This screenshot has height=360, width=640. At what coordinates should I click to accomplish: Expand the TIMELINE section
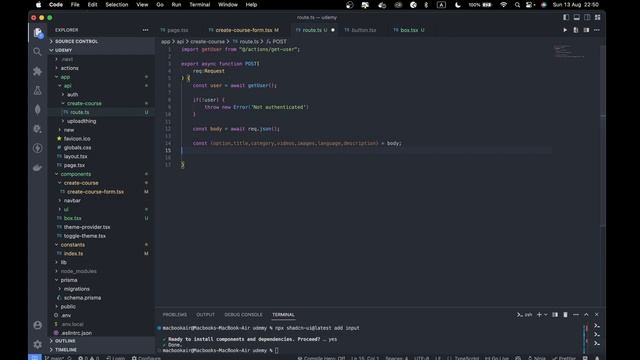pos(101,350)
